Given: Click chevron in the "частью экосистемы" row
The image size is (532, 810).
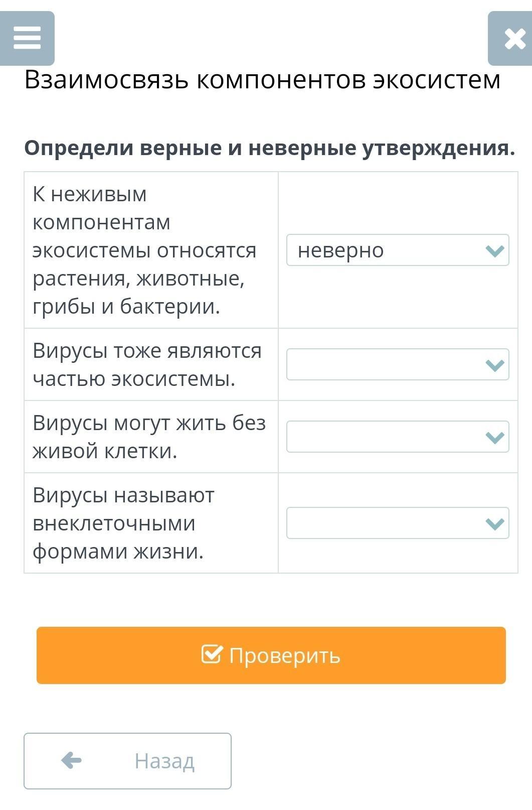Looking at the screenshot, I should 495,365.
